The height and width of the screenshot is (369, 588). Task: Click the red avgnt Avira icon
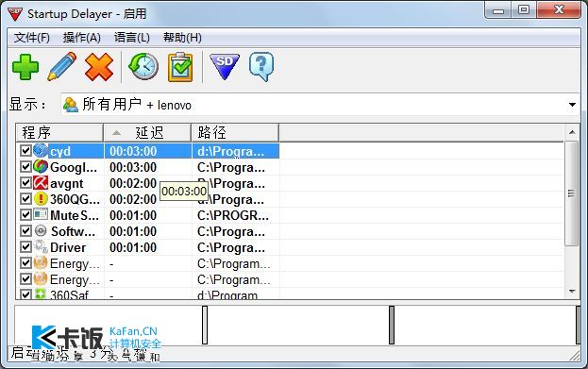[41, 183]
